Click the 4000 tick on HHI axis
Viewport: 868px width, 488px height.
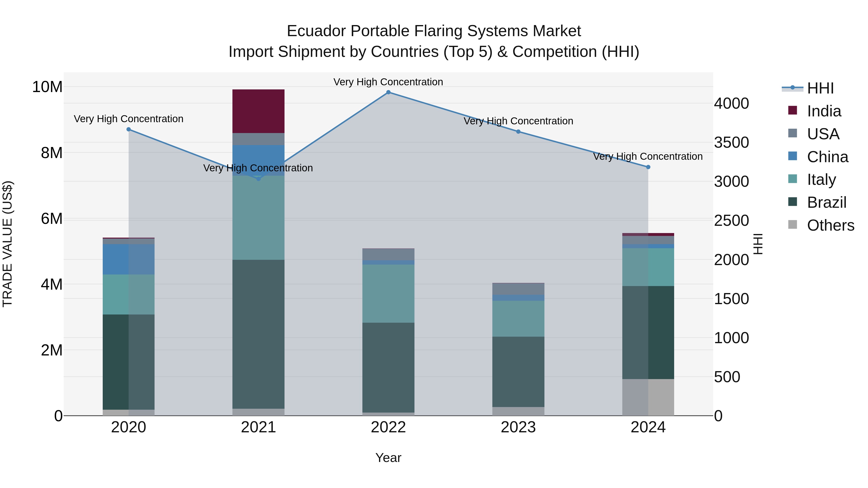point(732,103)
